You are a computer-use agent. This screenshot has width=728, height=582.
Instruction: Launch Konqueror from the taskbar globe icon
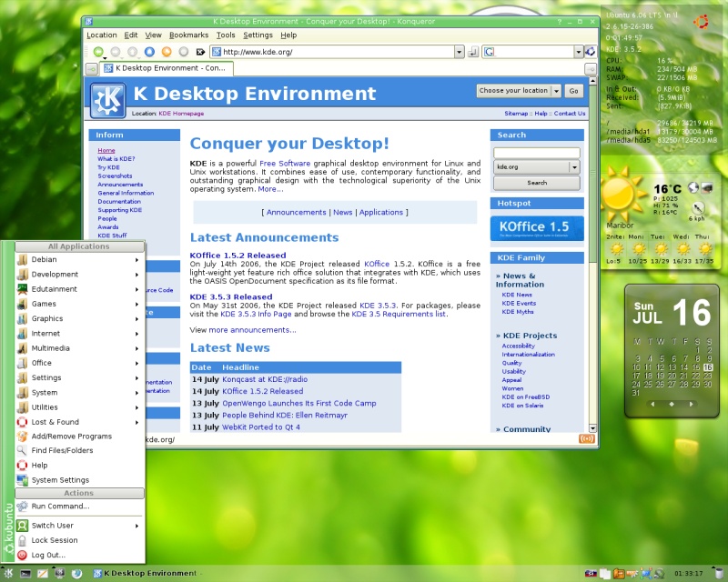[76, 574]
